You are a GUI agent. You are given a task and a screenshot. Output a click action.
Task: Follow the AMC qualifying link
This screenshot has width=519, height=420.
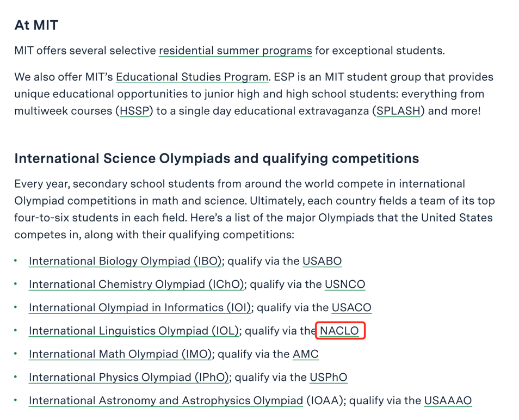coord(305,355)
